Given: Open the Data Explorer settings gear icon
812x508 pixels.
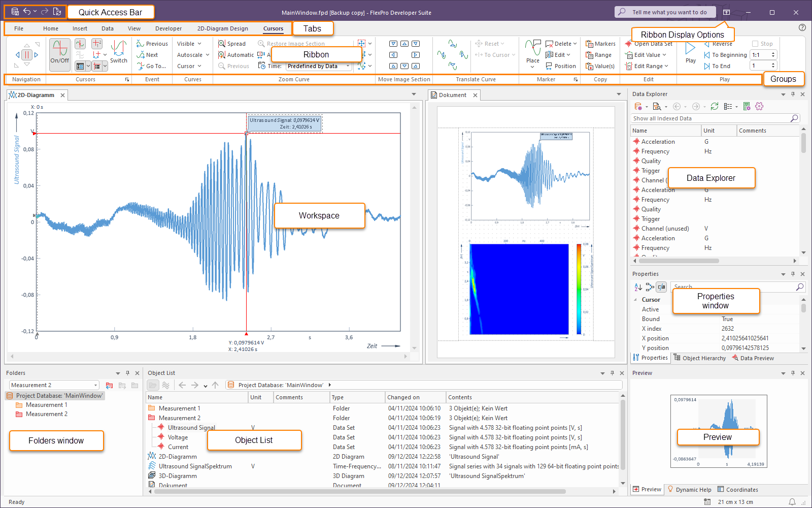Looking at the screenshot, I should point(759,106).
